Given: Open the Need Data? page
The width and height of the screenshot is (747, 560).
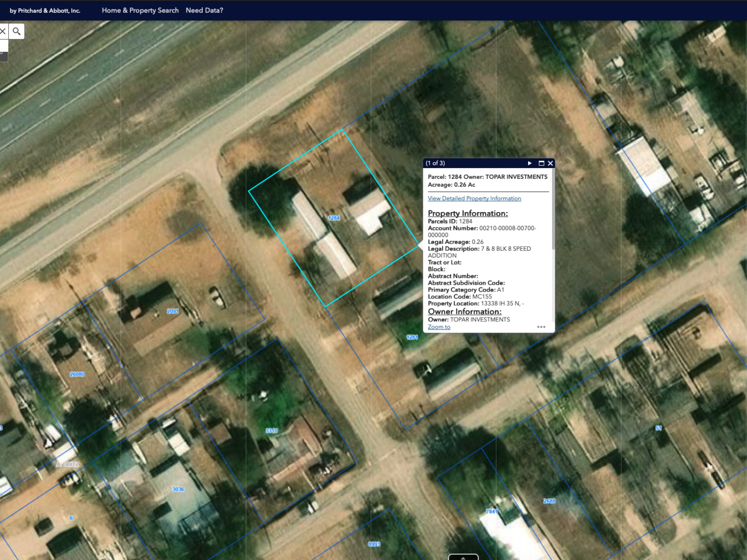Looking at the screenshot, I should tap(204, 10).
